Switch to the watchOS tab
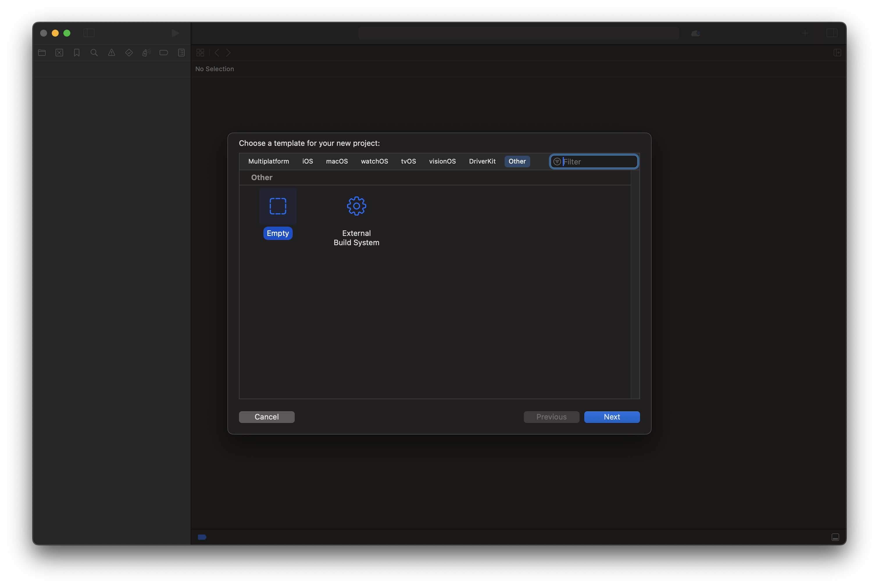 [374, 161]
